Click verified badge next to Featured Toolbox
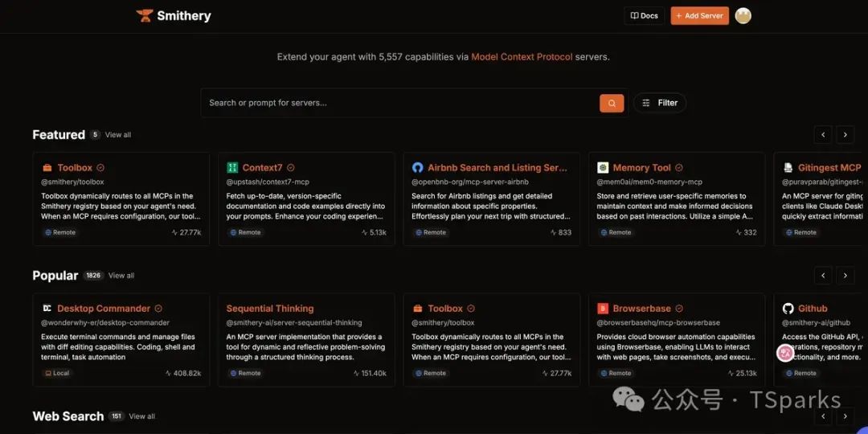The image size is (868, 434). [100, 168]
